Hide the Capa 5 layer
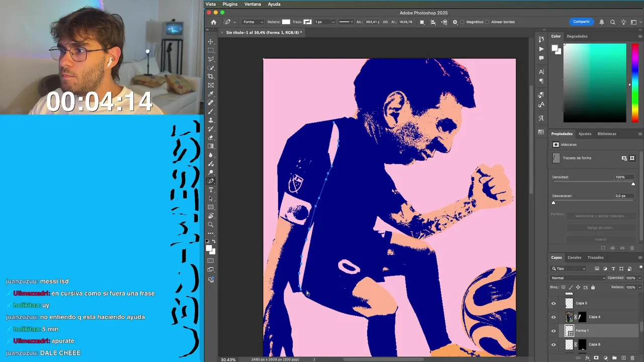This screenshot has height=362, width=644. coord(553,303)
